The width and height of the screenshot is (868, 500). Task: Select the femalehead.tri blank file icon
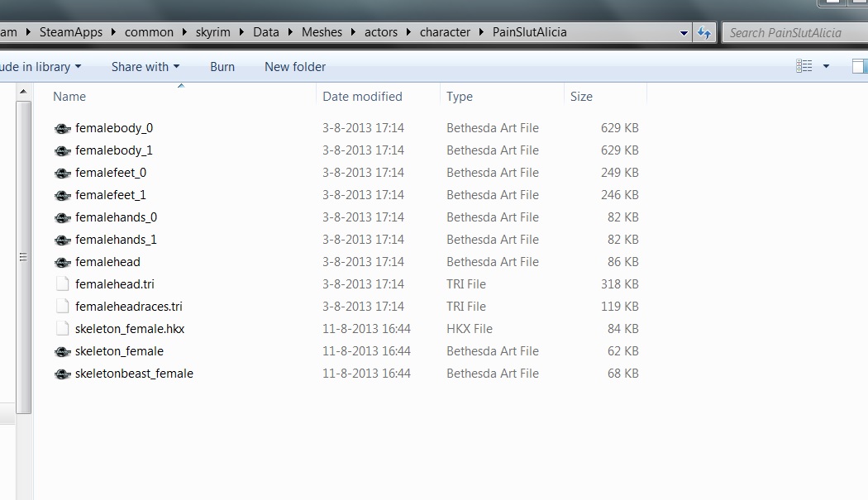(63, 284)
